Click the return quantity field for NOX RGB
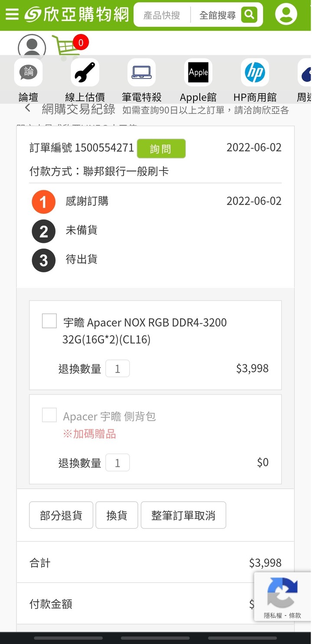312x644 pixels. pos(117,369)
